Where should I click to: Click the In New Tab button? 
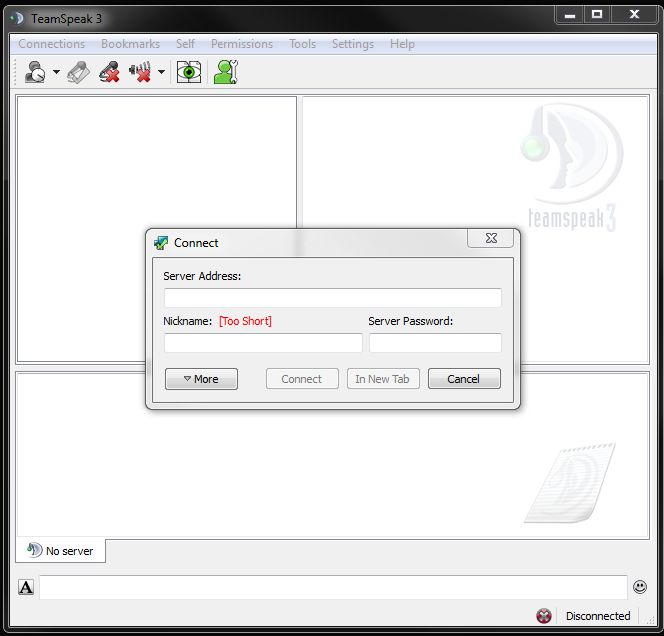pyautogui.click(x=383, y=379)
